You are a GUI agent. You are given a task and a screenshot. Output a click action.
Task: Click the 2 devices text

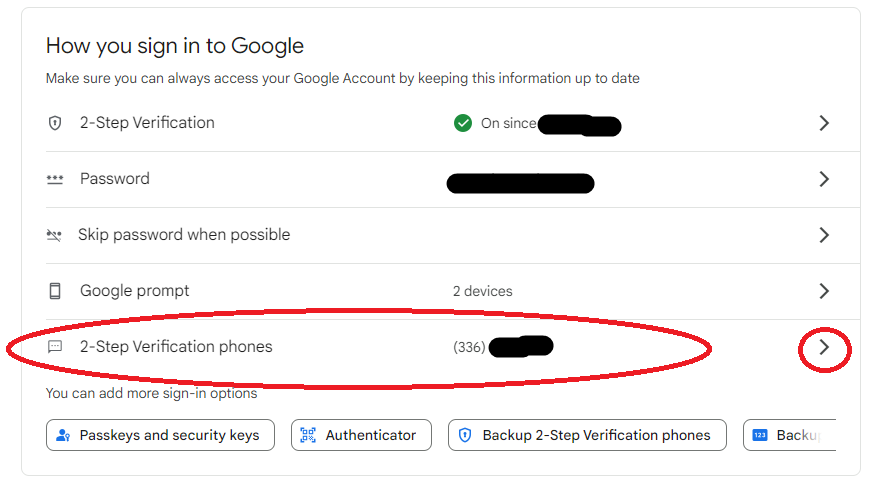coord(483,291)
